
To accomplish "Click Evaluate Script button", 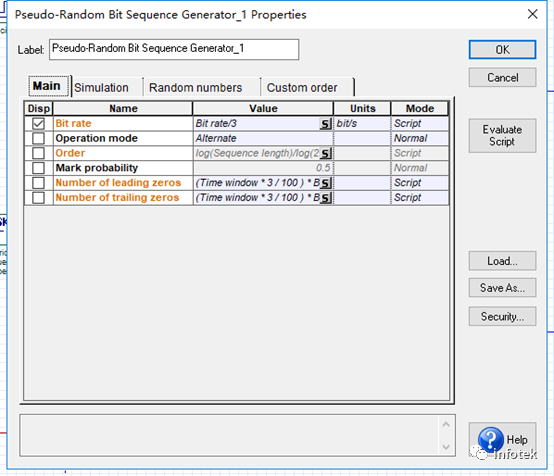I will click(x=502, y=136).
